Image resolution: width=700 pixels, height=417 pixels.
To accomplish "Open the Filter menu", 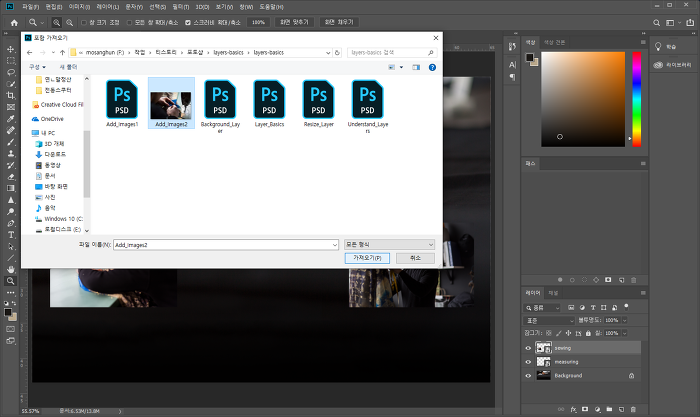I will (180, 7).
